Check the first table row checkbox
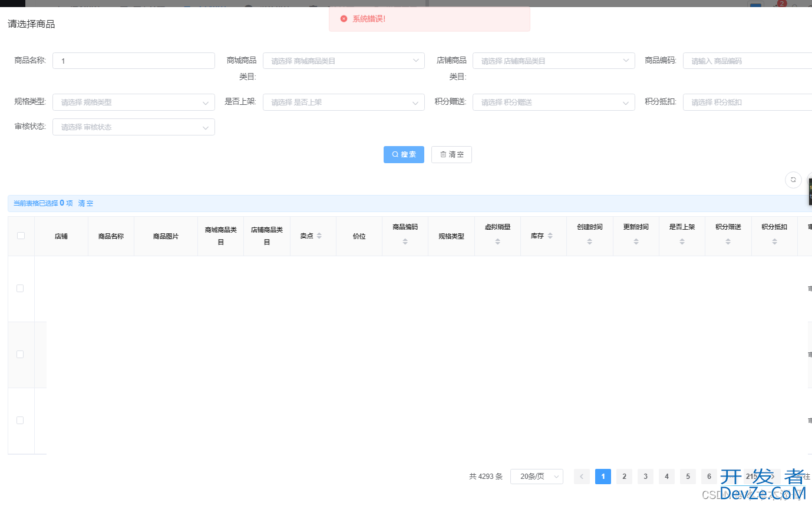The width and height of the screenshot is (812, 506). coord(20,288)
